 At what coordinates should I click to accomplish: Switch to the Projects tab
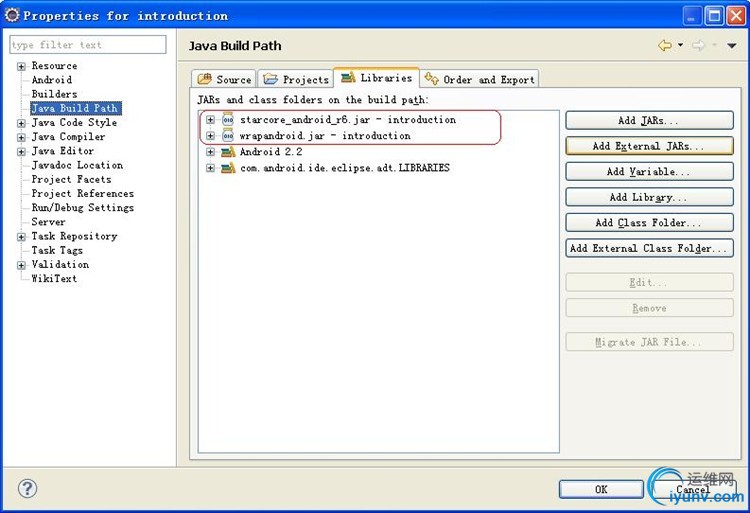(x=296, y=79)
